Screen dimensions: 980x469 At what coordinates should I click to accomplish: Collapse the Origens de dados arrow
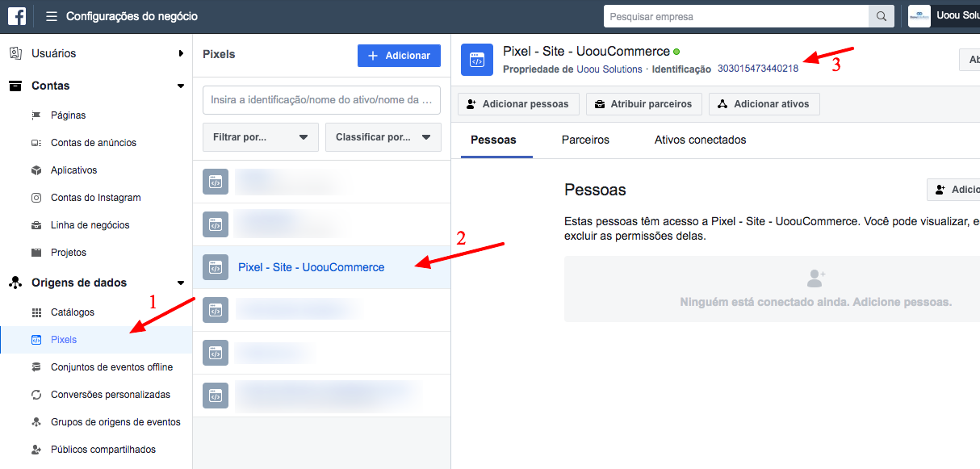pyautogui.click(x=181, y=283)
